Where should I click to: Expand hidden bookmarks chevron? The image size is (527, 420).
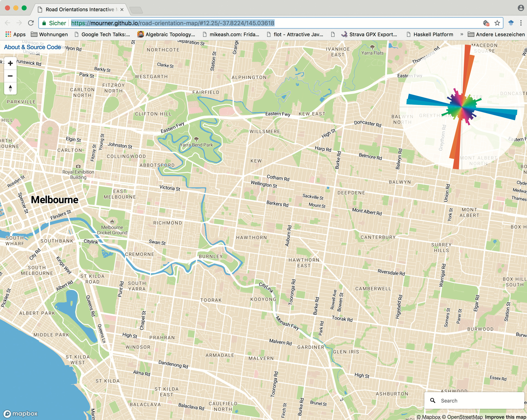pos(462,34)
